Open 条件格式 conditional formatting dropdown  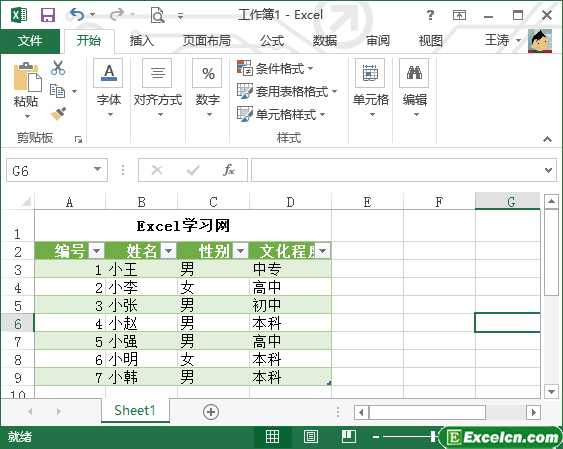click(275, 68)
